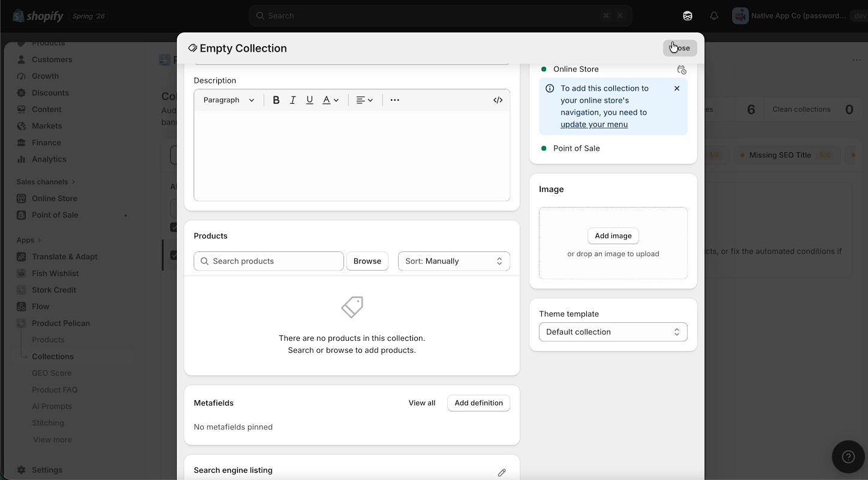Open Fish Wishlist app
Viewport: 868px width, 480px height.
pos(55,274)
